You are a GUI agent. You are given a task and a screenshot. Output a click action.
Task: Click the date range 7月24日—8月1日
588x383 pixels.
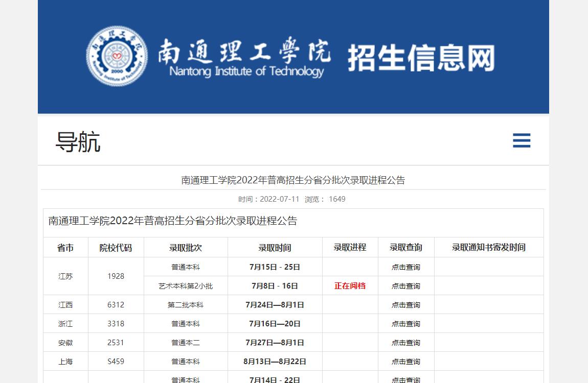click(x=275, y=305)
